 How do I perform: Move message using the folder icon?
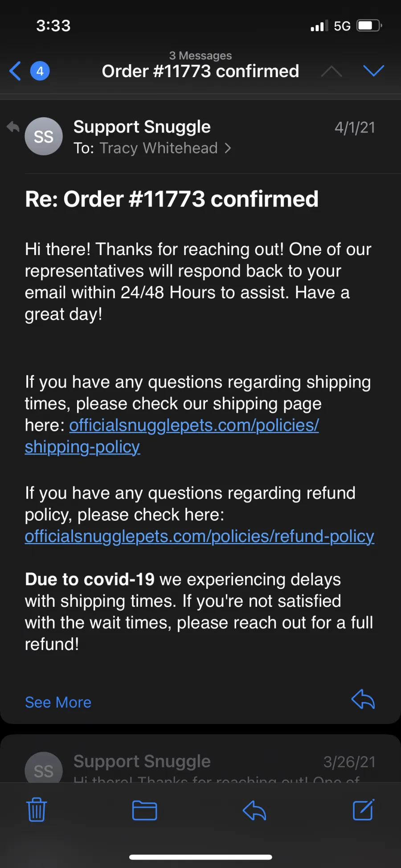coord(145,810)
